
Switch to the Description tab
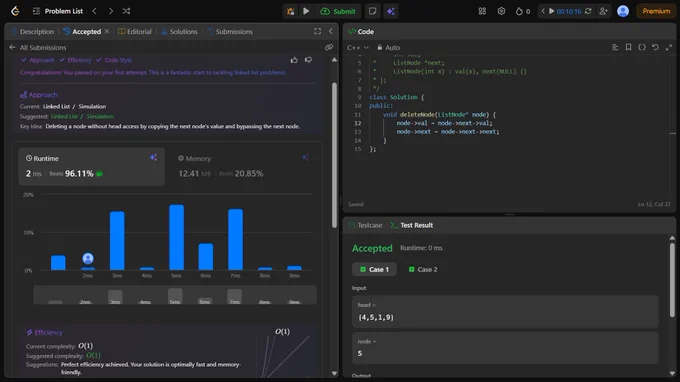coord(33,32)
